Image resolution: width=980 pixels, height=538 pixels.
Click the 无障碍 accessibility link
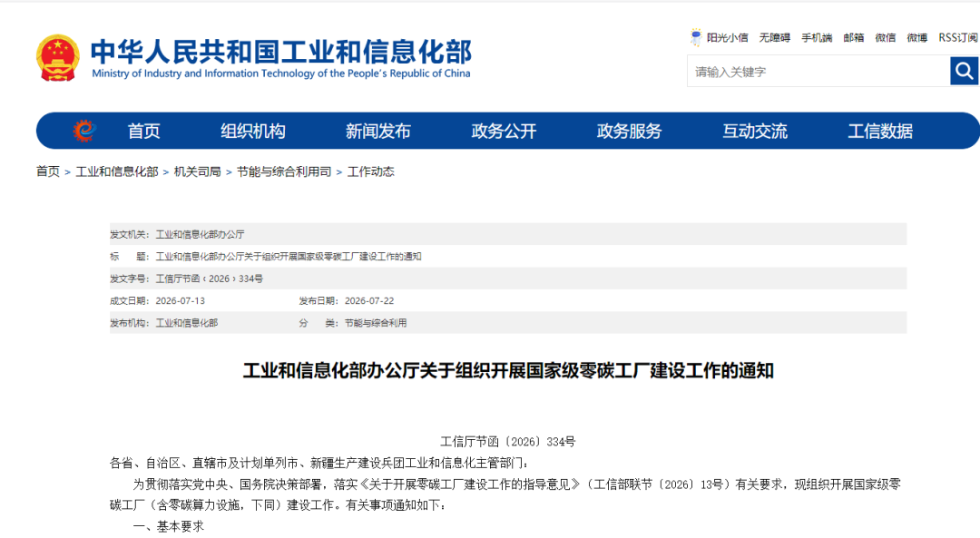(775, 38)
